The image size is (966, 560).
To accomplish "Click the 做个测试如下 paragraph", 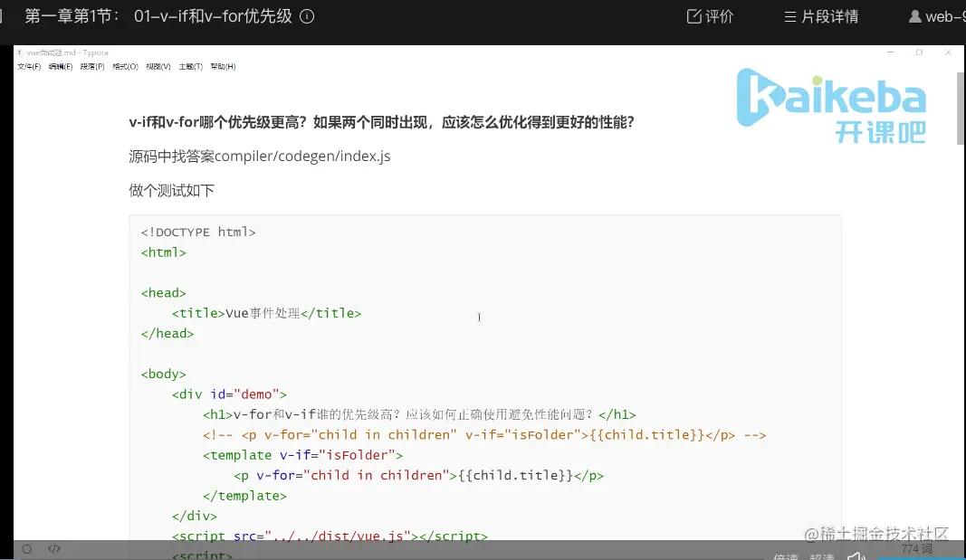I will tap(171, 191).
